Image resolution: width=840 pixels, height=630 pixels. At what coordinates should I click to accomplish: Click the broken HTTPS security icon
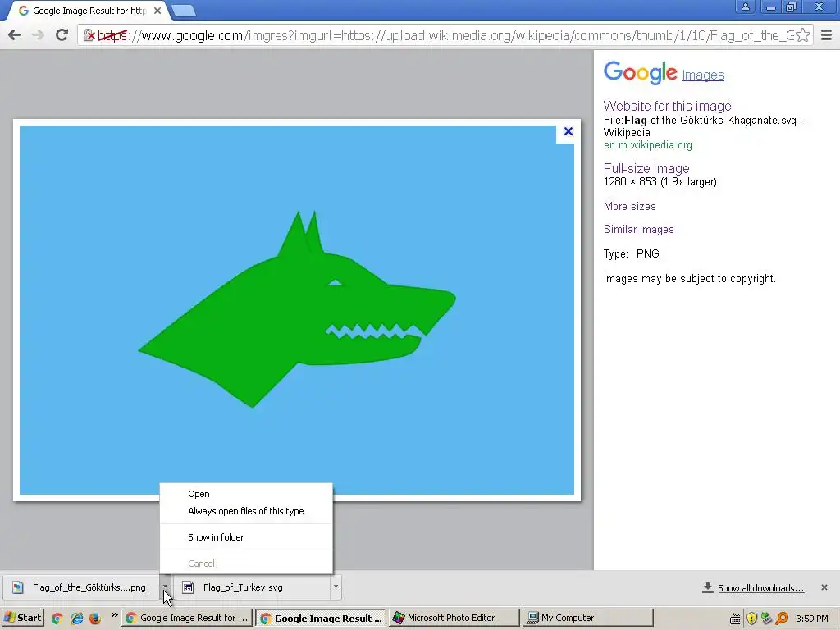(x=89, y=35)
